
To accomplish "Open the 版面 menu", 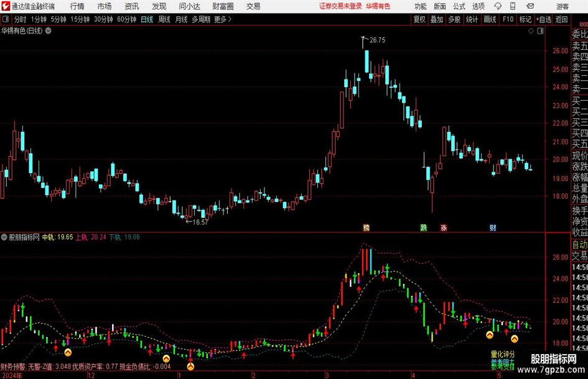I will pos(440,6).
